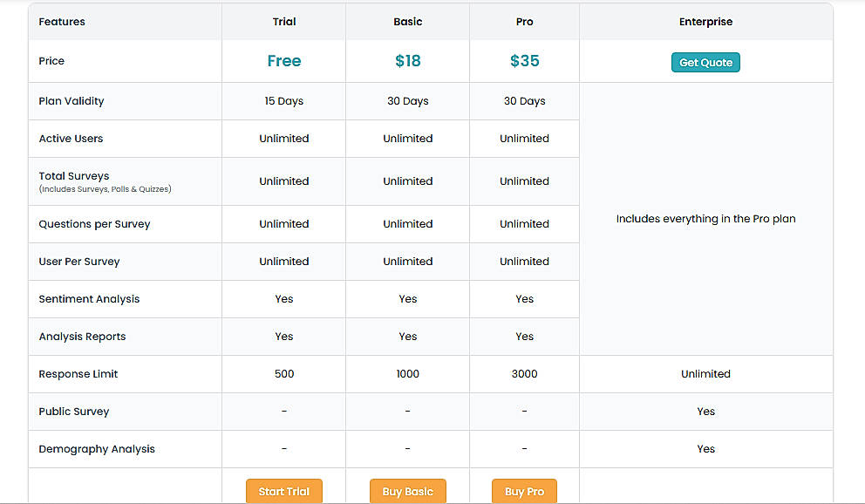Screen dimensions: 865x504
Task: Select the Pro column header
Action: coord(525,22)
